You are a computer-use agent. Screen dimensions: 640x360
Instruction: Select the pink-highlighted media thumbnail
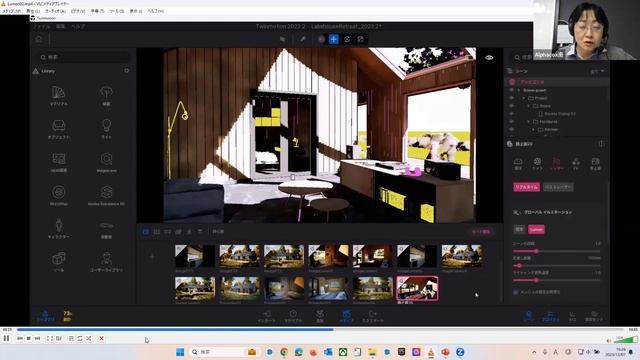pyautogui.click(x=417, y=289)
